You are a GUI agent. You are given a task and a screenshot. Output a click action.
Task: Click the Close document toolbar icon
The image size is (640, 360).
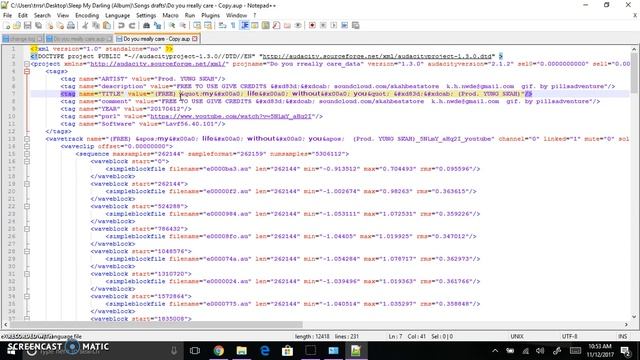tap(49, 26)
